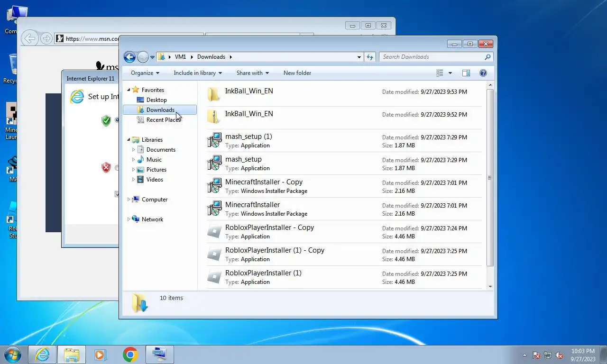Open Internet Explorer from the taskbar
The width and height of the screenshot is (607, 364).
[x=43, y=355]
